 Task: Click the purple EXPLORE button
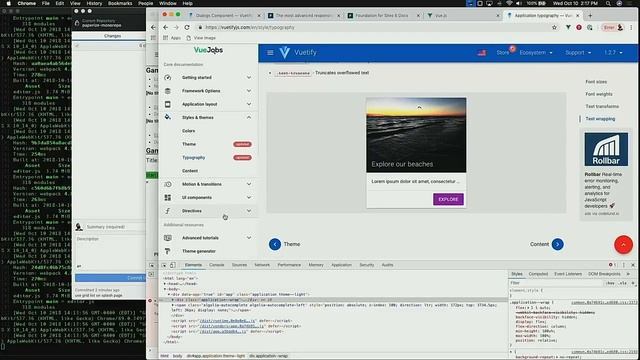(x=448, y=199)
